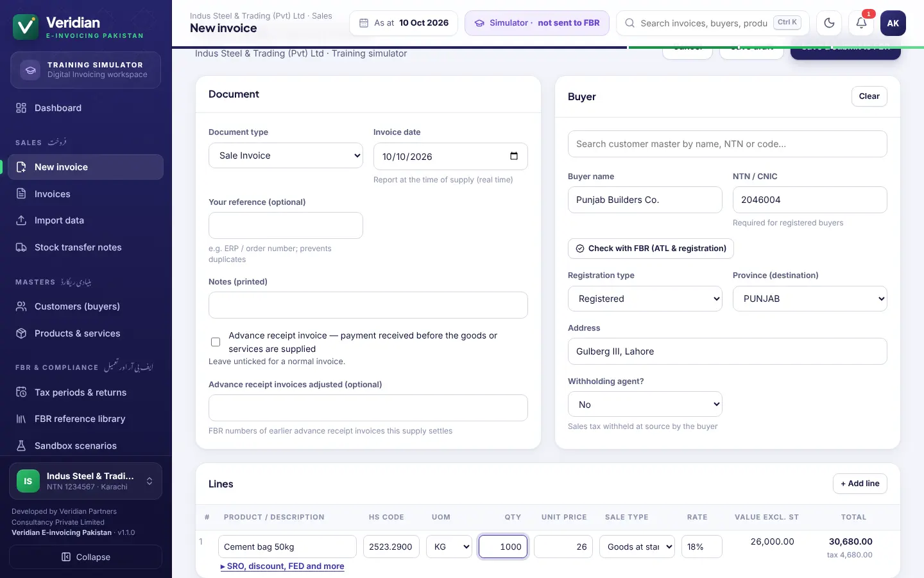Viewport: 924px width, 578px height.
Task: Toggle dark mode with the moon icon
Action: [829, 23]
